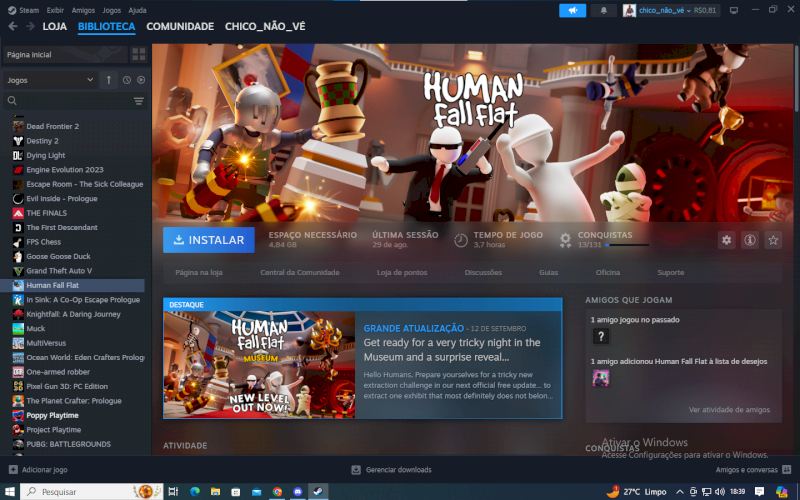The image size is (800, 500).
Task: Open Task View in taskbar
Action: (x=173, y=492)
